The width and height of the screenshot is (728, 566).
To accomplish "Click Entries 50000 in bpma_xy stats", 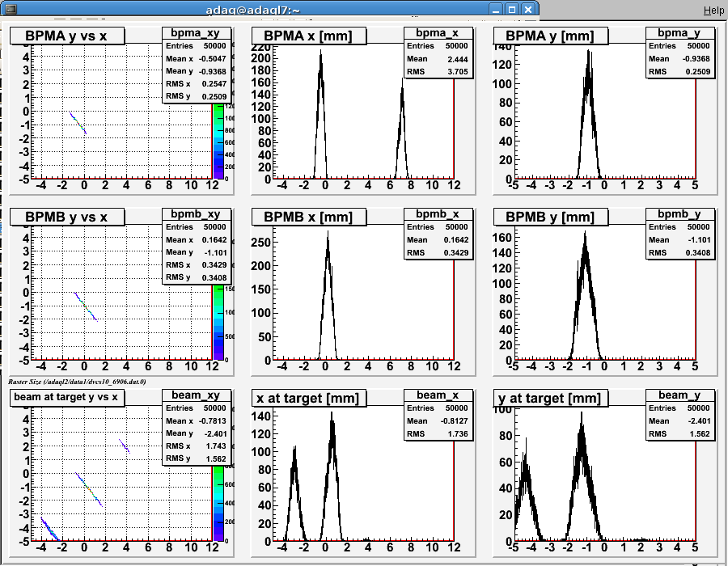I will tap(197, 46).
